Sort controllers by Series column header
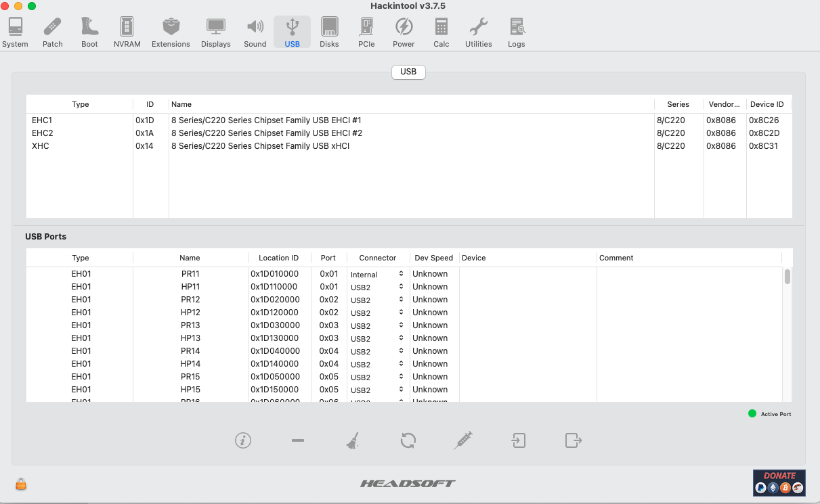The width and height of the screenshot is (820, 504). click(678, 104)
